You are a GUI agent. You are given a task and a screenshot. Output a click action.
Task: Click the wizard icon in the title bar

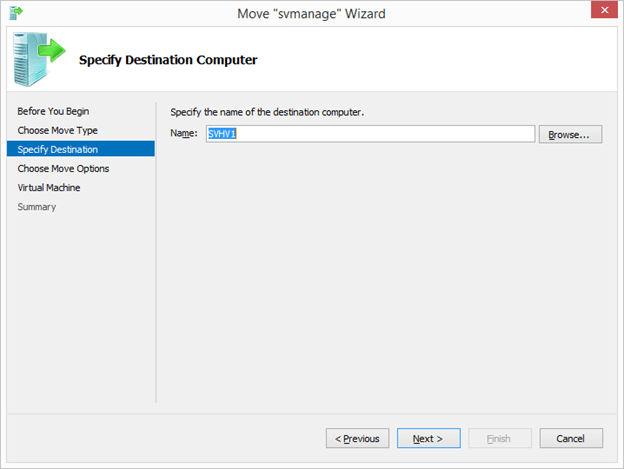15,13
